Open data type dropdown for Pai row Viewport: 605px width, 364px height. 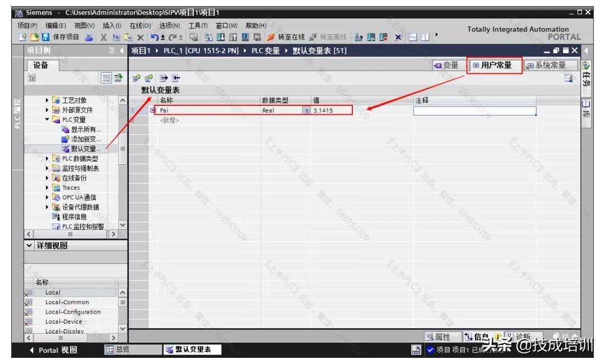click(306, 110)
